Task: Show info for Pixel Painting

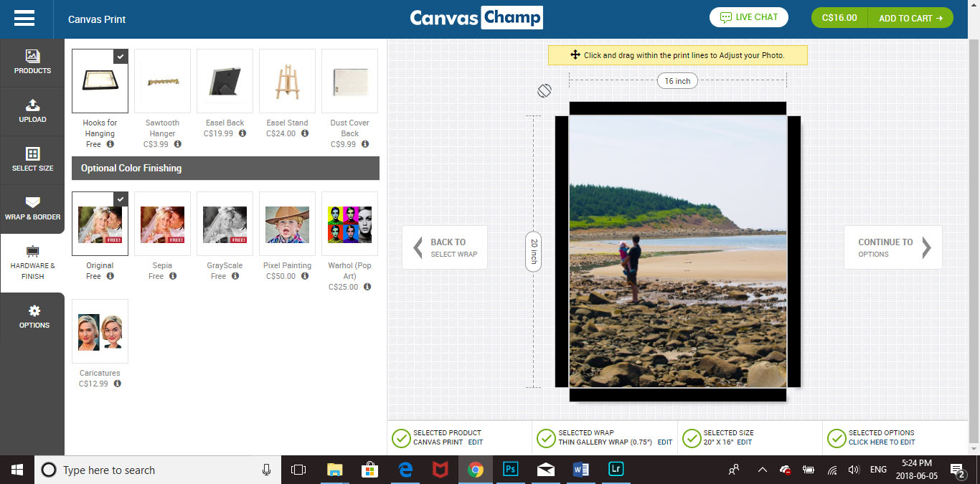Action: [305, 276]
